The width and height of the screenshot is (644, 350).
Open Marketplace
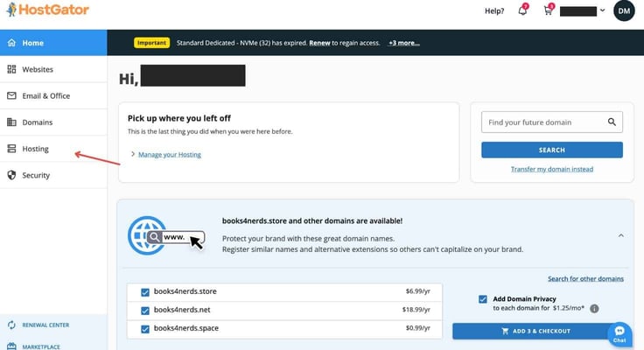pyautogui.click(x=41, y=346)
